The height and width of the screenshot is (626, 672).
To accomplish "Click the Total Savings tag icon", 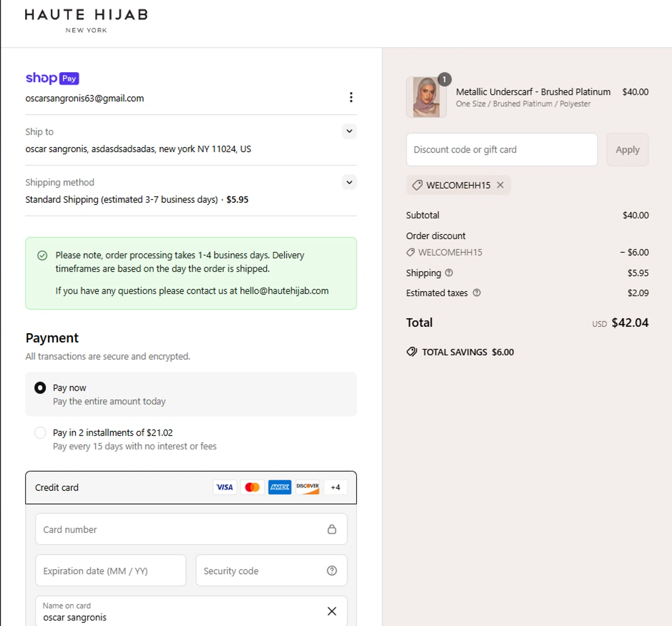I will (x=412, y=352).
